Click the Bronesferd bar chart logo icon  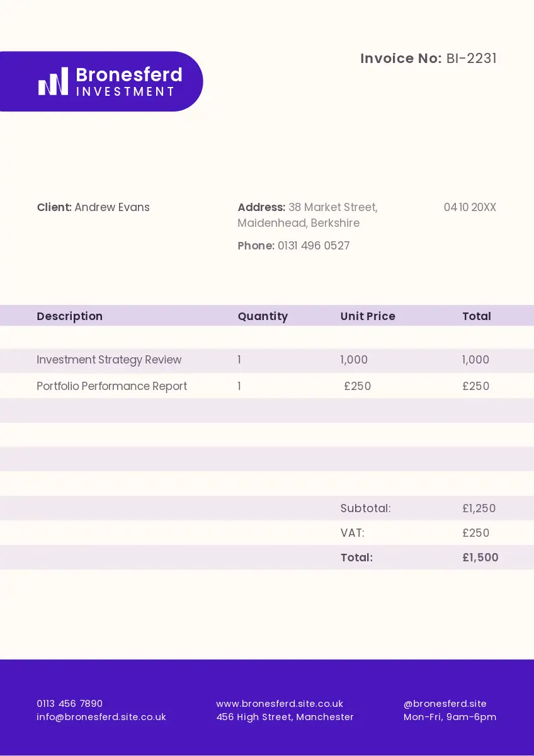pos(53,81)
